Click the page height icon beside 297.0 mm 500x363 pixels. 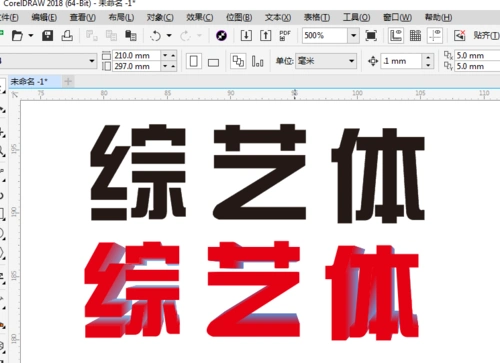[106, 66]
